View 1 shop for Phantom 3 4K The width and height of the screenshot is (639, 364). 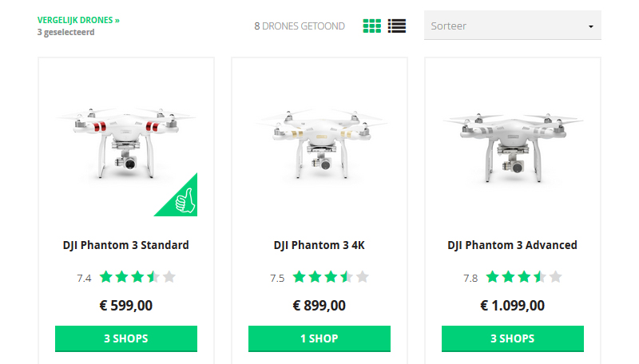[x=319, y=338]
